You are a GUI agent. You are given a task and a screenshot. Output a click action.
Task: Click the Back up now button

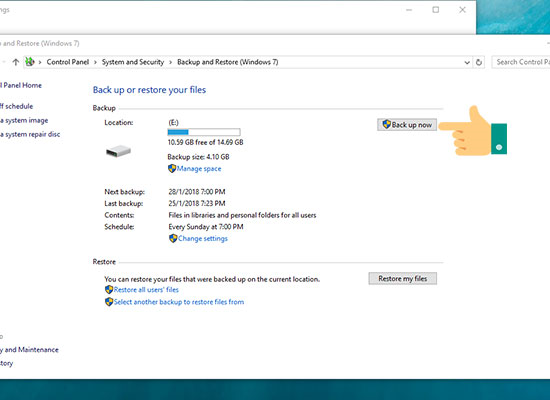(407, 125)
